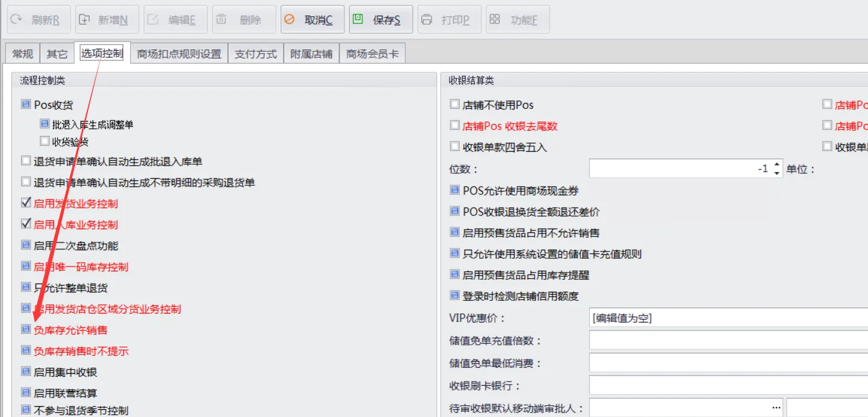Enable the 店铺不使用Pos checkbox
This screenshot has width=868, height=417.
(x=455, y=105)
